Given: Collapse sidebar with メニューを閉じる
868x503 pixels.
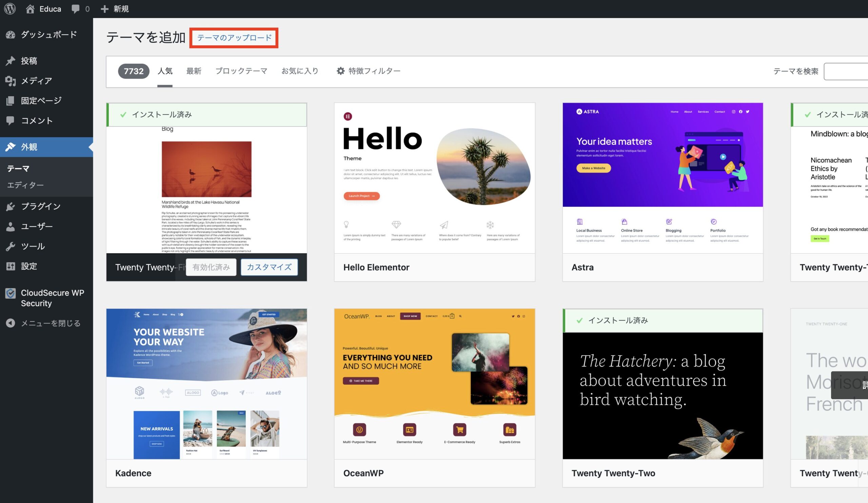Looking at the screenshot, I should click(50, 323).
